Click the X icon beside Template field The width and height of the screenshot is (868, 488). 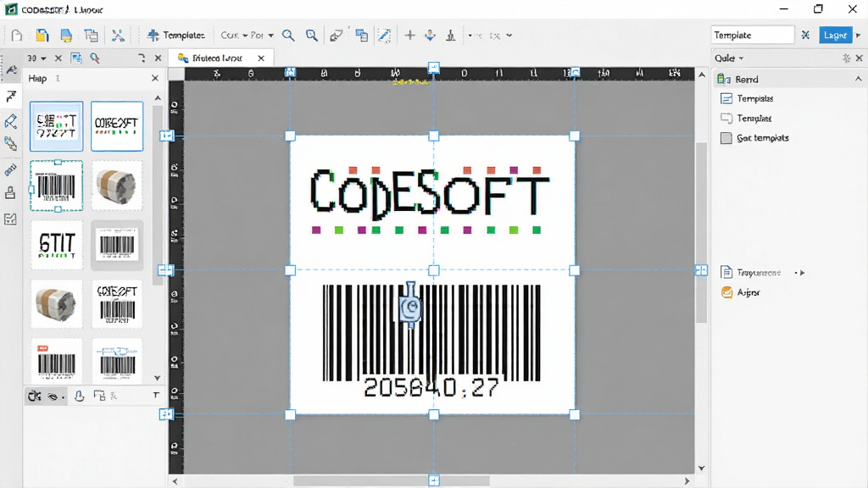coord(805,35)
